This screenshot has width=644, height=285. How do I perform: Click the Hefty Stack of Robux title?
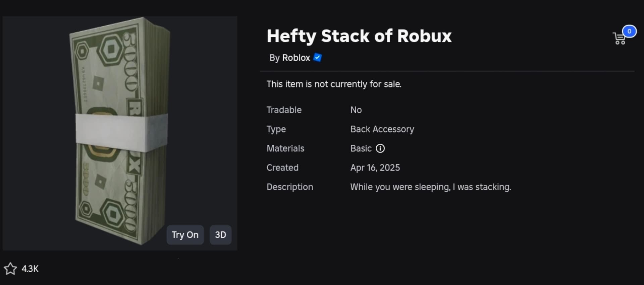pyautogui.click(x=359, y=36)
